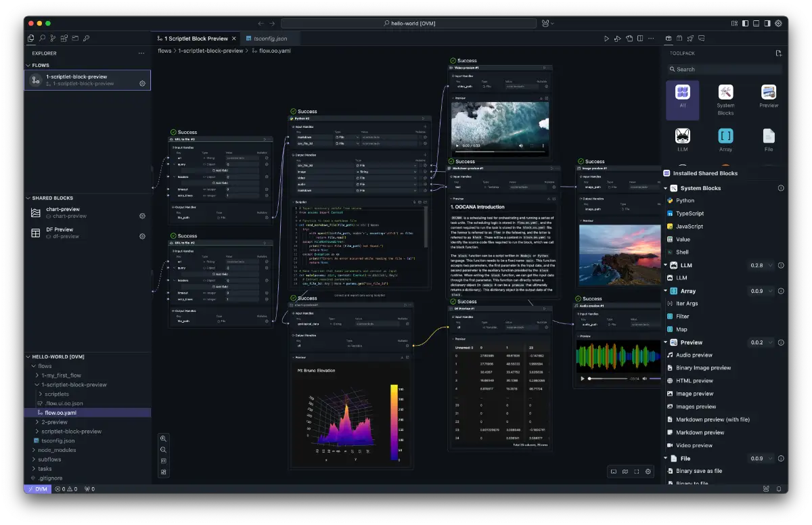Viewport: 812px width, 525px height.
Task: Collapse the Preview blocks section
Action: [666, 342]
